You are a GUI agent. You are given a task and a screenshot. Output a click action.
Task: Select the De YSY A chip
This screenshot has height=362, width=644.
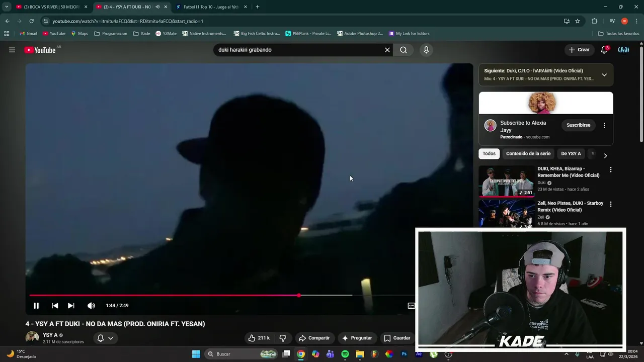coord(571,154)
